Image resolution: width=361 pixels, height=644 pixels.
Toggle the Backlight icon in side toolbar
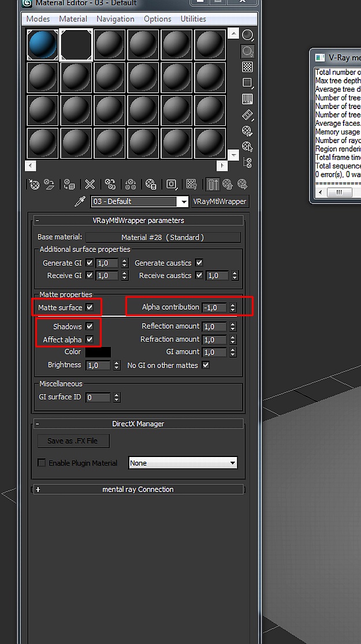click(x=248, y=51)
